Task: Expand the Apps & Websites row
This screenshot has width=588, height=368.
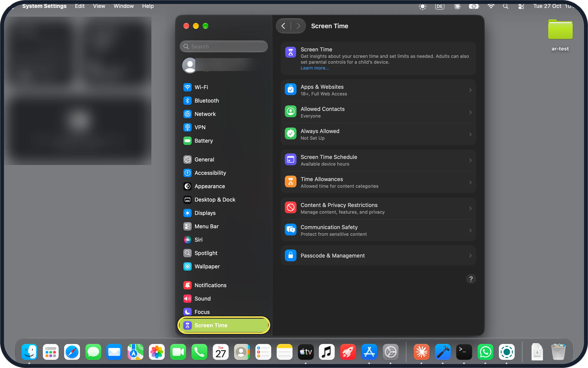Action: coord(378,90)
